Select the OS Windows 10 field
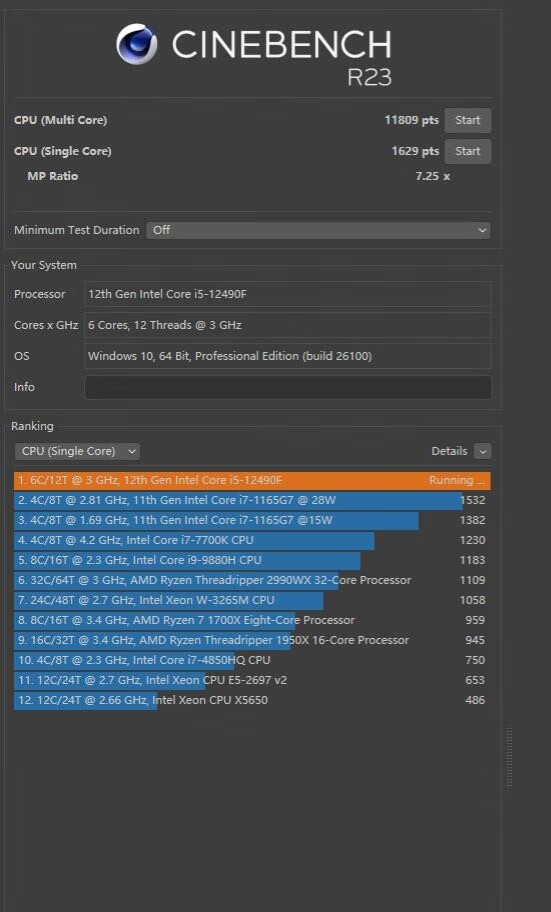Viewport: 551px width, 912px height. (x=287, y=356)
